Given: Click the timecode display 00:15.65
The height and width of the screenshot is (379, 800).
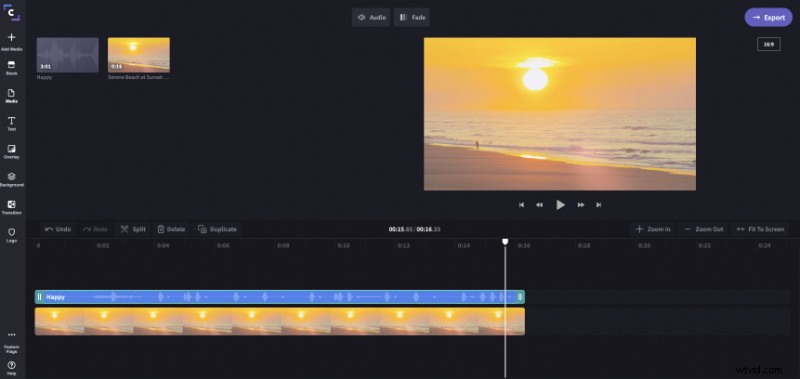Looking at the screenshot, I should [401, 229].
